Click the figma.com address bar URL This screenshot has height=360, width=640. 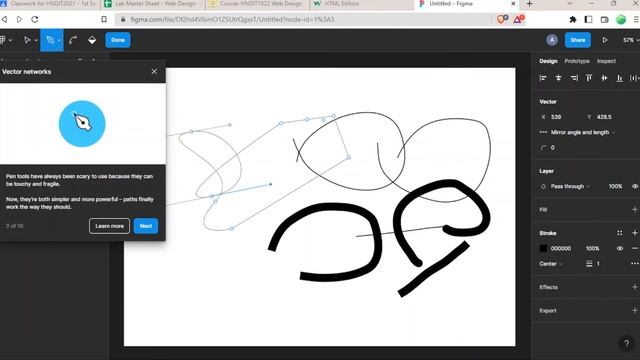(232, 20)
